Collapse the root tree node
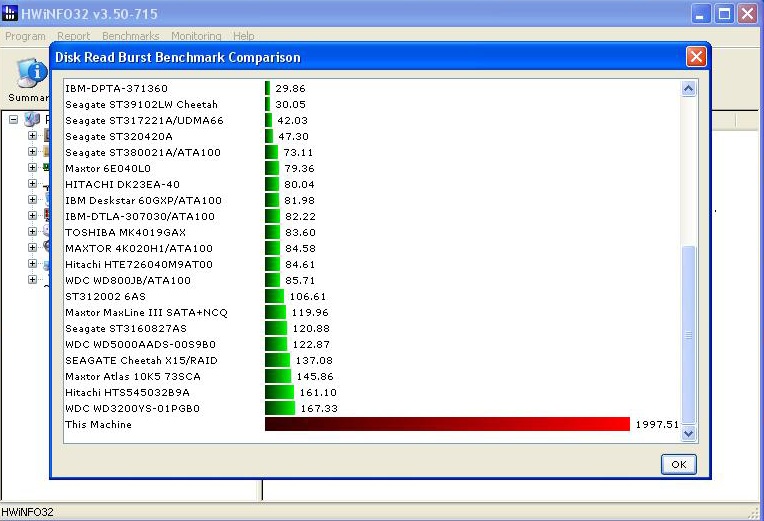The image size is (764, 521). pyautogui.click(x=14, y=119)
